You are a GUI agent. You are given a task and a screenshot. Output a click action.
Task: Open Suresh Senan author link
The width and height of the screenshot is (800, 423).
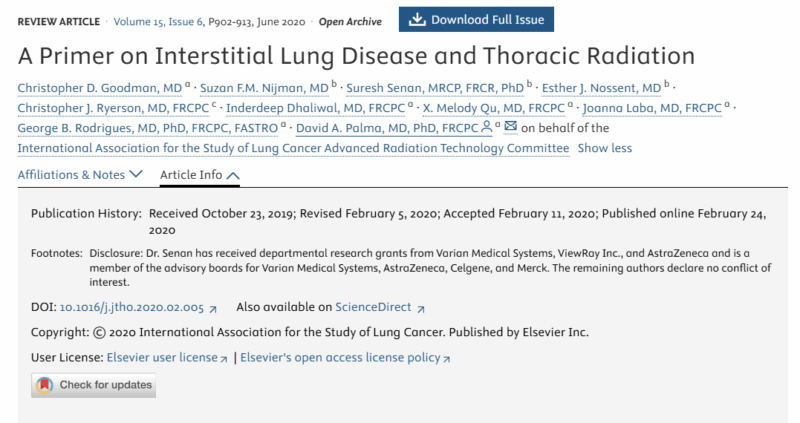pos(435,88)
